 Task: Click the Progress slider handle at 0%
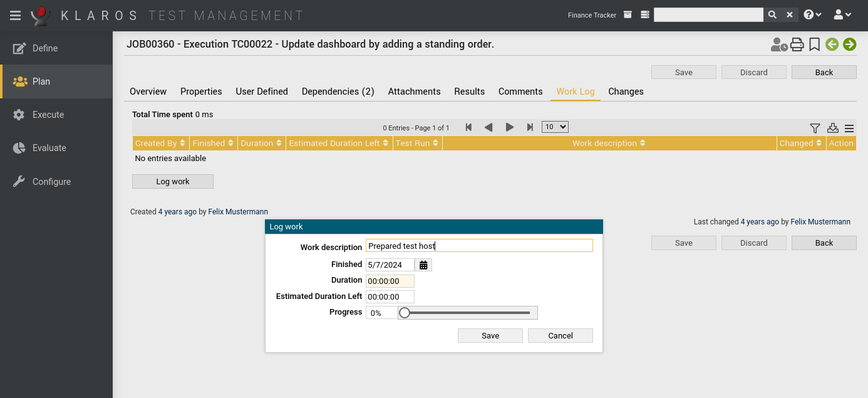404,312
